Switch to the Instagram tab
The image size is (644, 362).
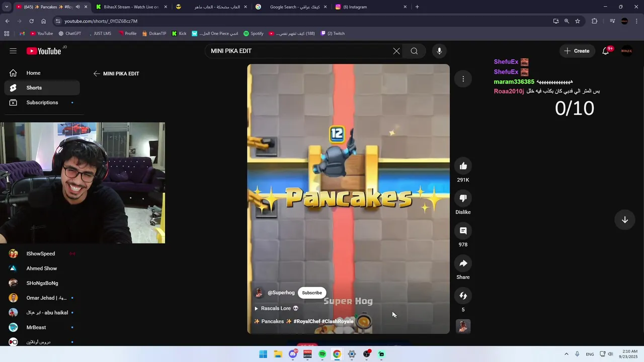370,7
